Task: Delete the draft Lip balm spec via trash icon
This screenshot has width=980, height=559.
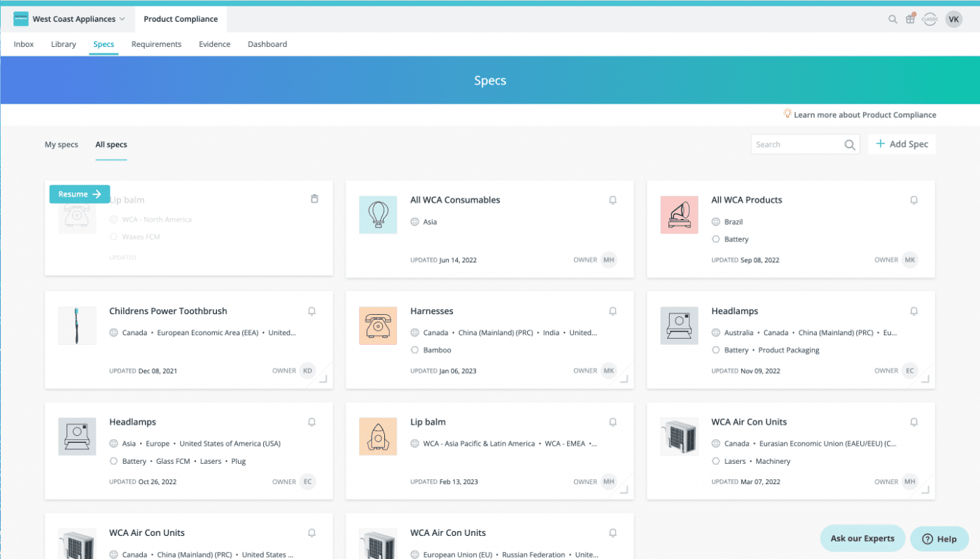Action: point(314,199)
